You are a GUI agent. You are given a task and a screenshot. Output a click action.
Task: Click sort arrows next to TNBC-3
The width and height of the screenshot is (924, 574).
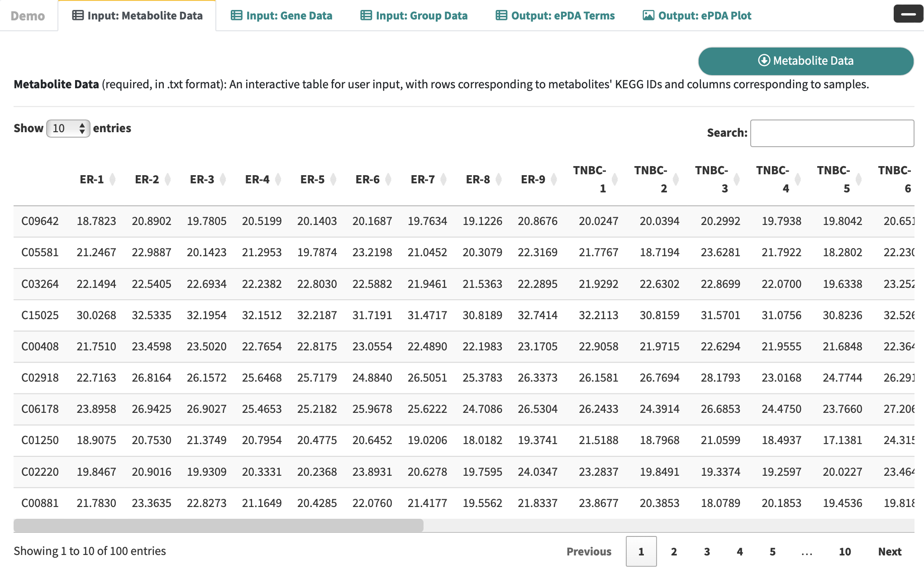tap(737, 180)
